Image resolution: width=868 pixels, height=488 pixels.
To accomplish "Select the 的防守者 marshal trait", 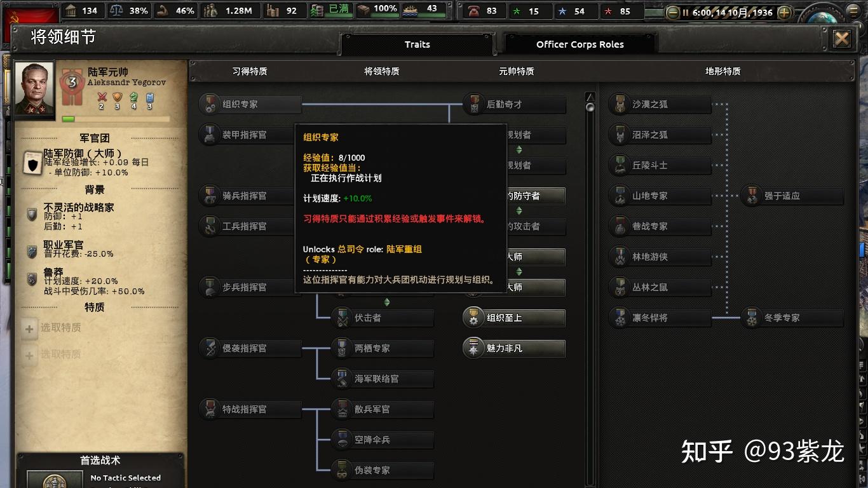I will click(536, 196).
